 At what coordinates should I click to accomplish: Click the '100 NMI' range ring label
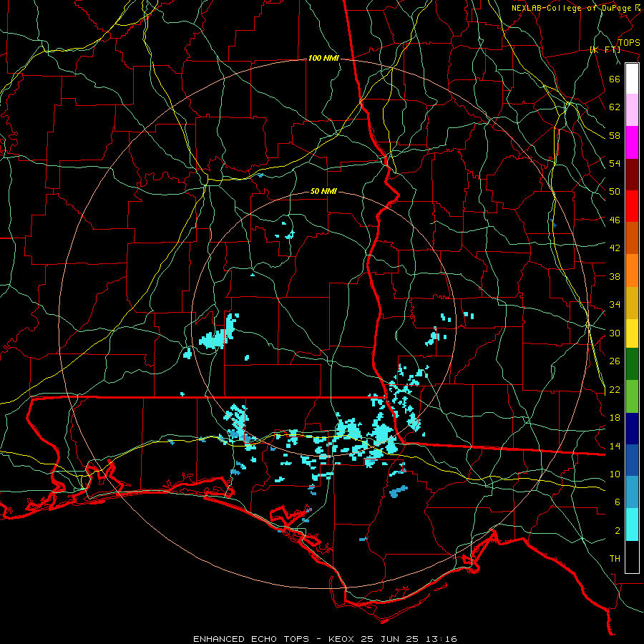323,59
